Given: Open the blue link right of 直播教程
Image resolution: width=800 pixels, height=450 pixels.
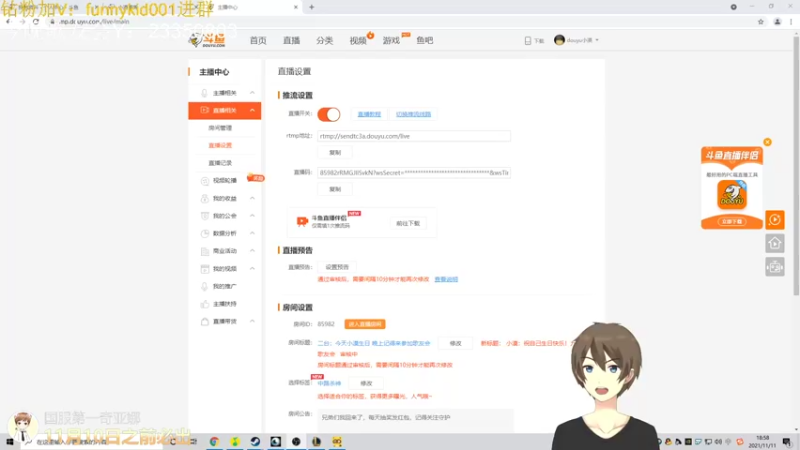Looking at the screenshot, I should 413,114.
